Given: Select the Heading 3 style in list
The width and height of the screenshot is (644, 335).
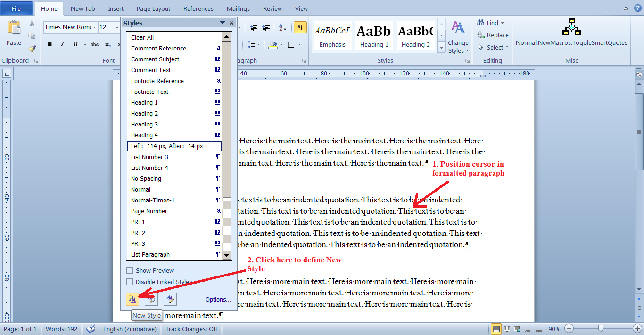Looking at the screenshot, I should [x=144, y=125].
